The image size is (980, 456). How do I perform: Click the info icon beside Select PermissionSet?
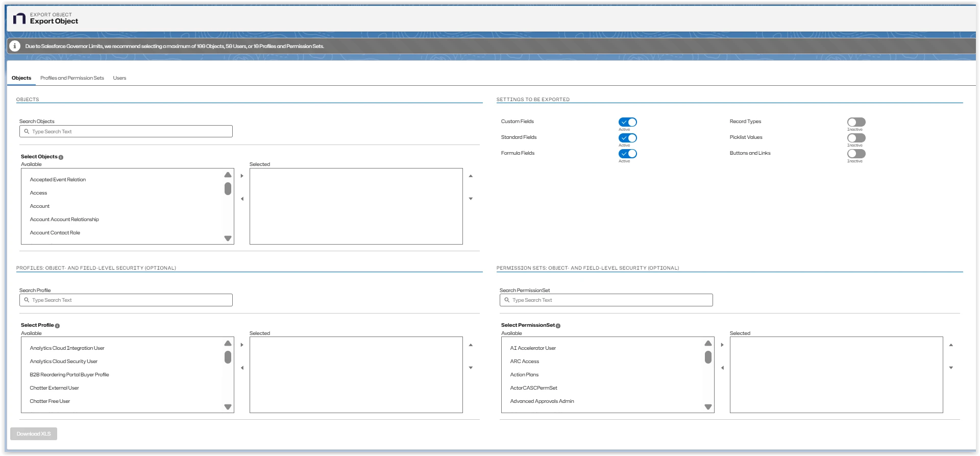pos(558,326)
